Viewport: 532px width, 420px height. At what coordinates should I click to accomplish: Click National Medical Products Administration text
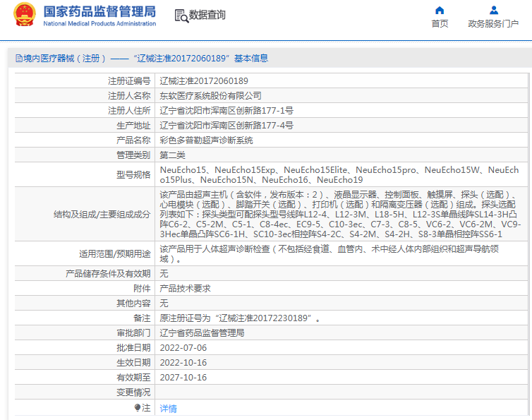(x=99, y=23)
